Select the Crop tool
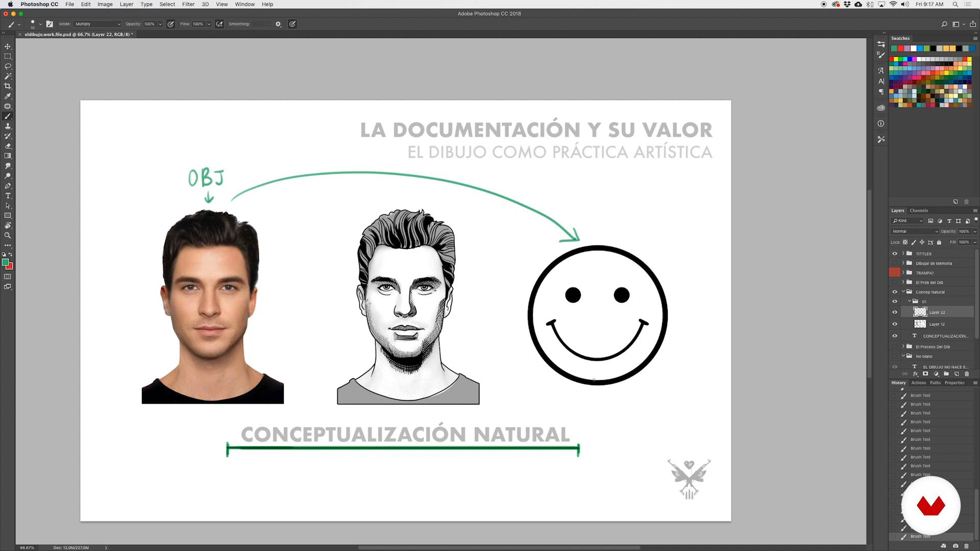Screen dimensions: 980x551 [8, 86]
